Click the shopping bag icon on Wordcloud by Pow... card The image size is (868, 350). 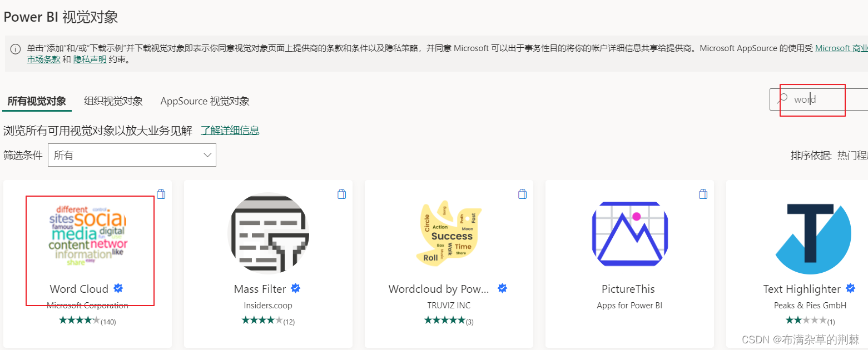tap(523, 194)
